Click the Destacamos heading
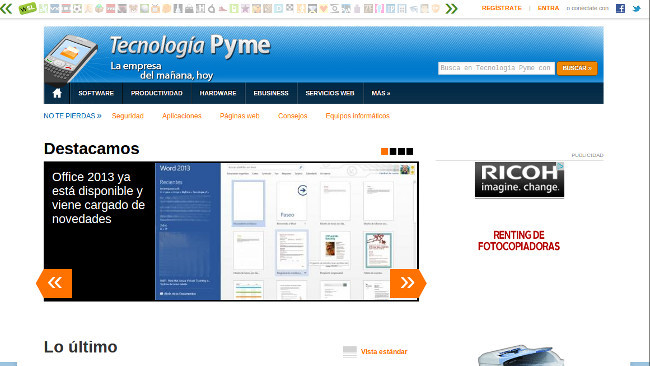This screenshot has width=650, height=366. 92,148
